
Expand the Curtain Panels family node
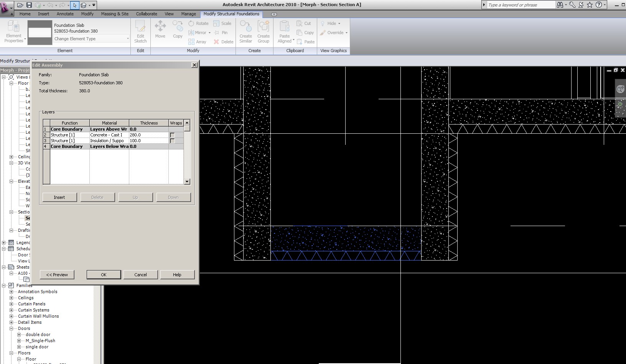tap(12, 304)
